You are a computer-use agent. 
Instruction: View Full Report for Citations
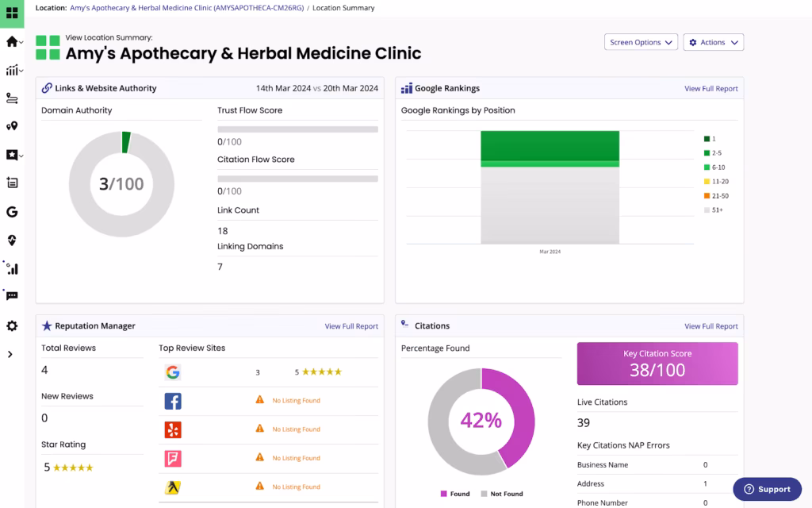(x=711, y=326)
